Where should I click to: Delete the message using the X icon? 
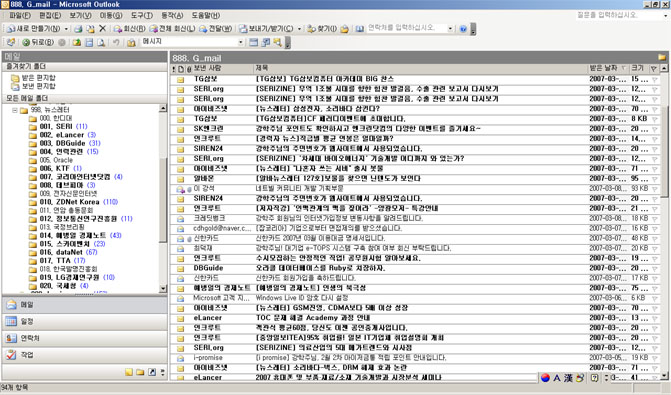pos(102,29)
